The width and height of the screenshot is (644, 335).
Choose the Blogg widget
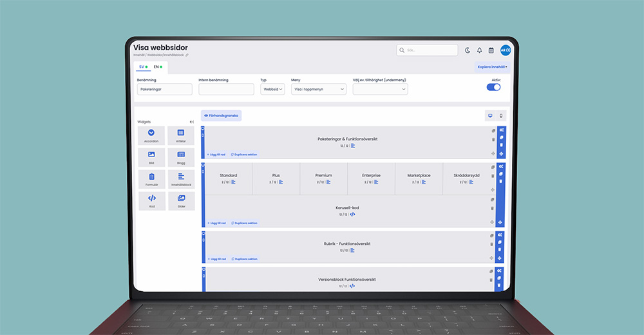pos(181,157)
